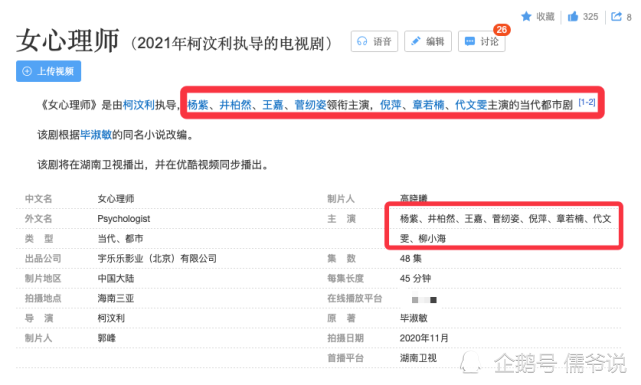Image resolution: width=641 pixels, height=385 pixels.
Task: Click the thumbs-up like icon
Action: tap(573, 16)
